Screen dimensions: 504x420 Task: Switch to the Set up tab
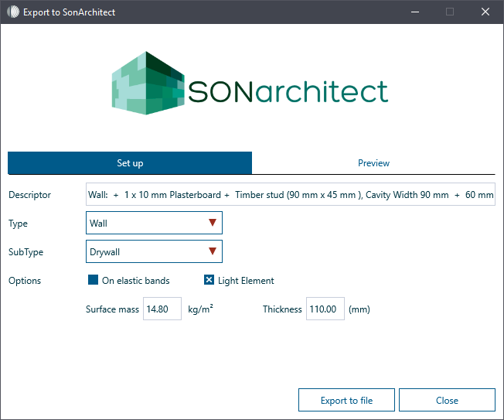pyautogui.click(x=130, y=162)
